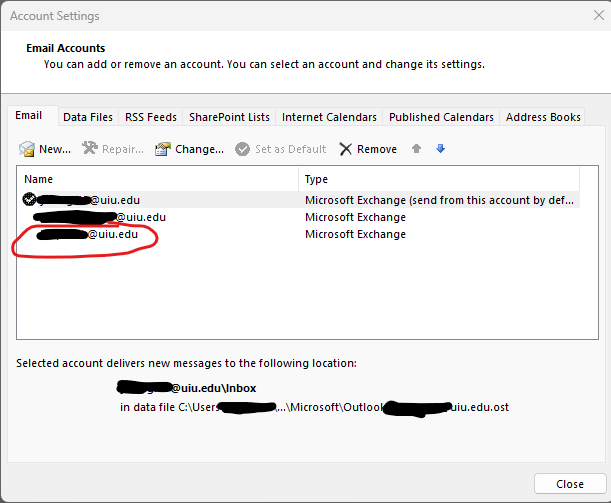Click the Type column header
Screen dimensions: 611x503
(438, 179)
